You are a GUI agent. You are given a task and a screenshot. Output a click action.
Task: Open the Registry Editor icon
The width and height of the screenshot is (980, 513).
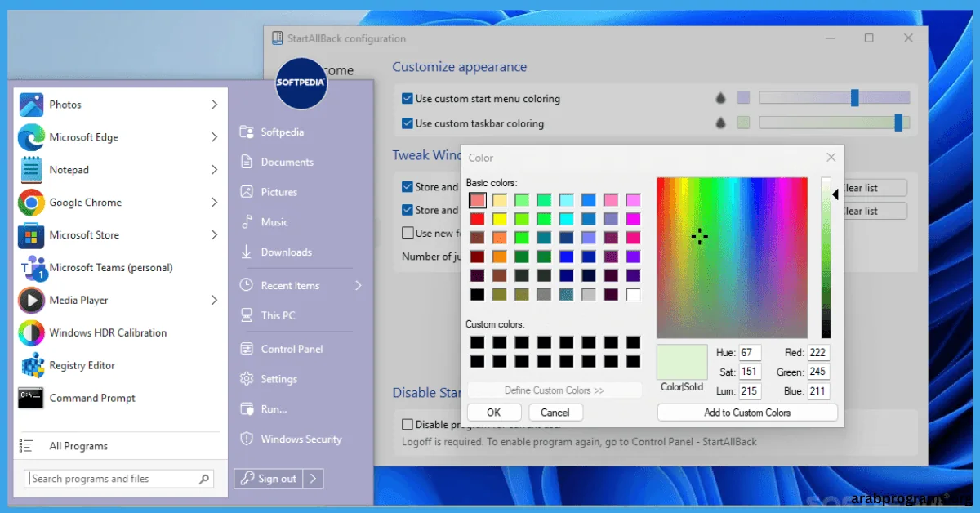coord(31,366)
